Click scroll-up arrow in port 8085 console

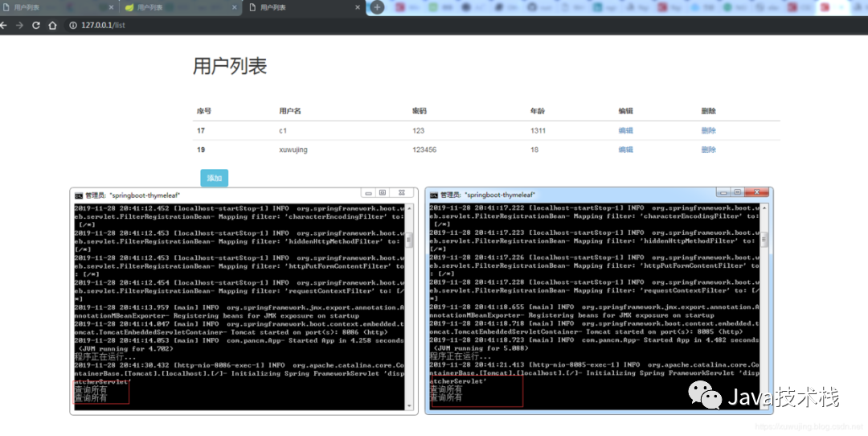764,208
